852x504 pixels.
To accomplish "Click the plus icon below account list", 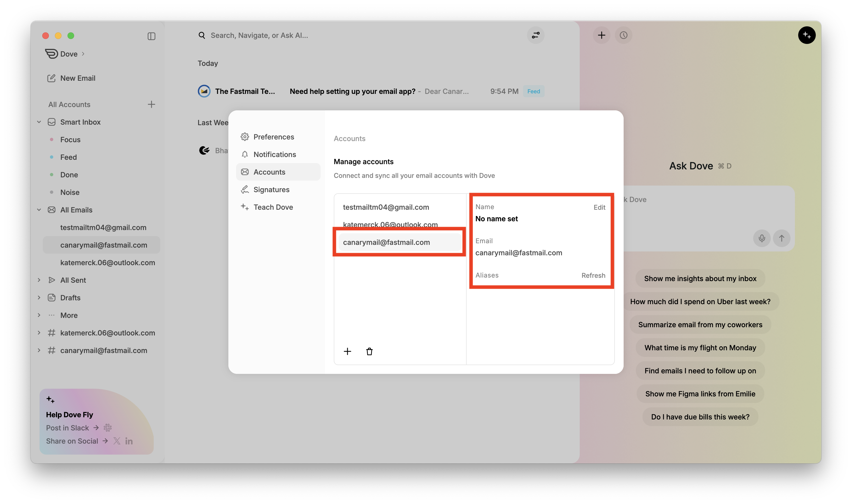I will point(347,351).
